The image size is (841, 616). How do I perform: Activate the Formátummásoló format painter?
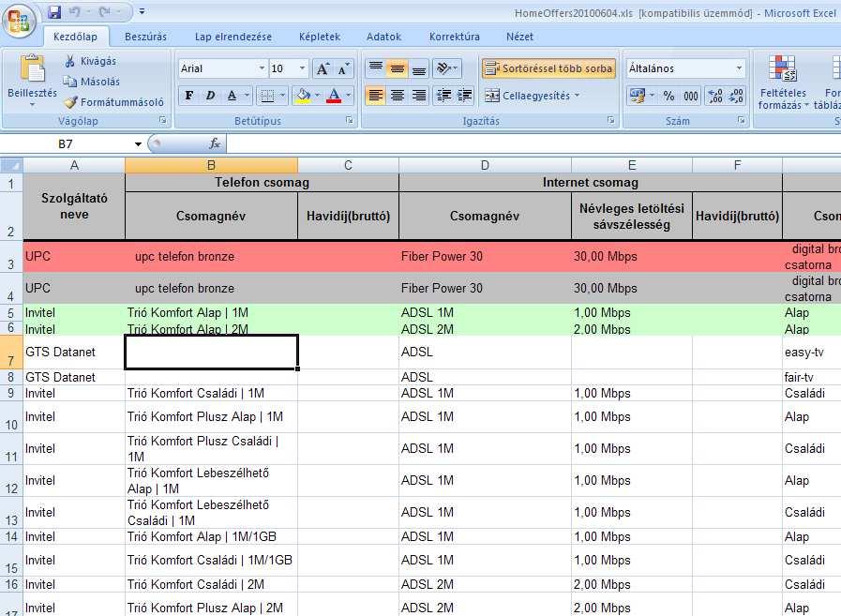click(x=113, y=102)
